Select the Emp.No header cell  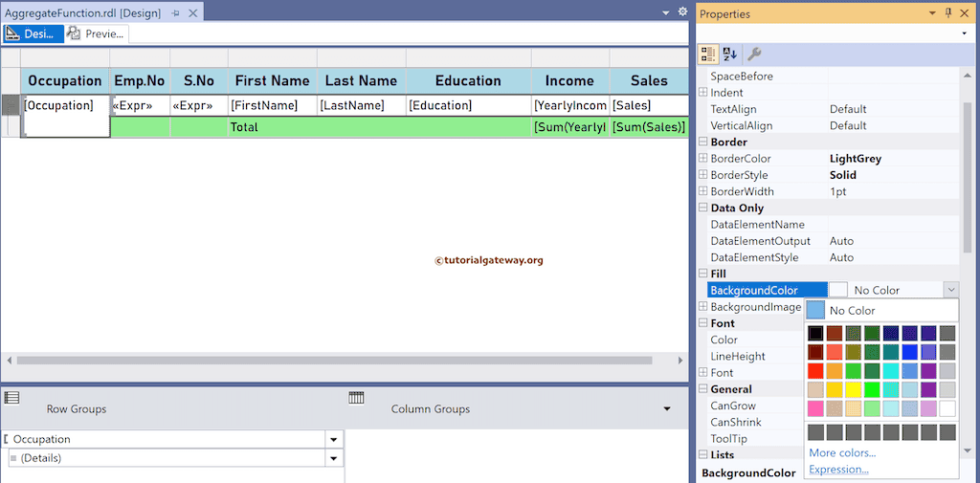tap(140, 80)
